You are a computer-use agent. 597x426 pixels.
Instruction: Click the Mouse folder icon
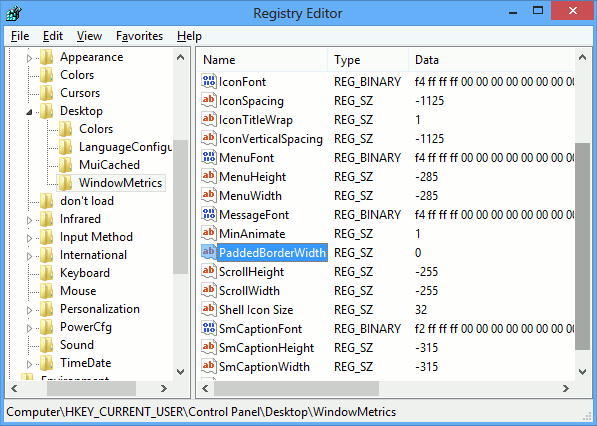coord(47,291)
